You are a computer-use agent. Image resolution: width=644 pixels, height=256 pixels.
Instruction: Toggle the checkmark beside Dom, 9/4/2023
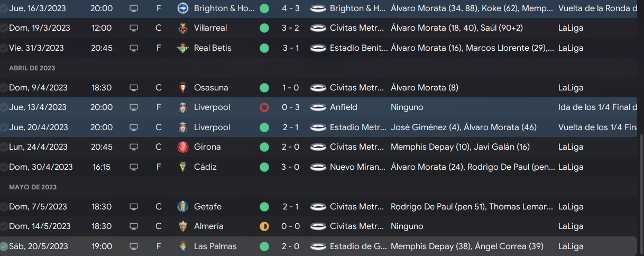4,88
